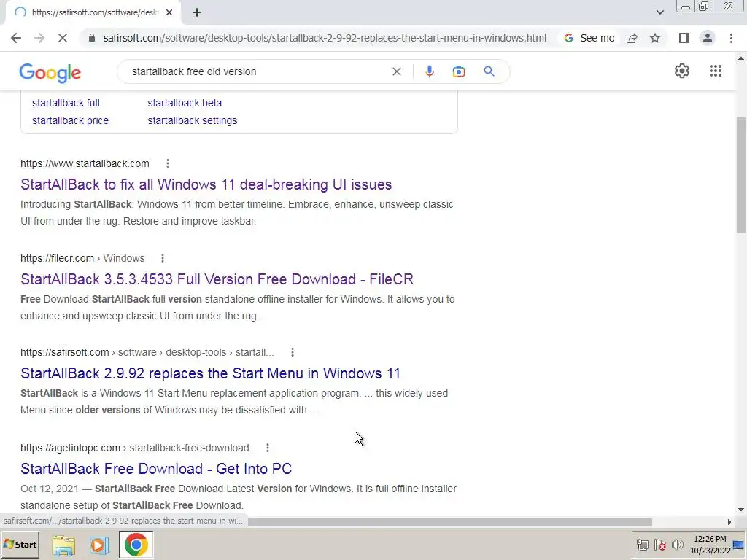Open more options for startallback.com result
This screenshot has width=747, height=560.
(168, 163)
